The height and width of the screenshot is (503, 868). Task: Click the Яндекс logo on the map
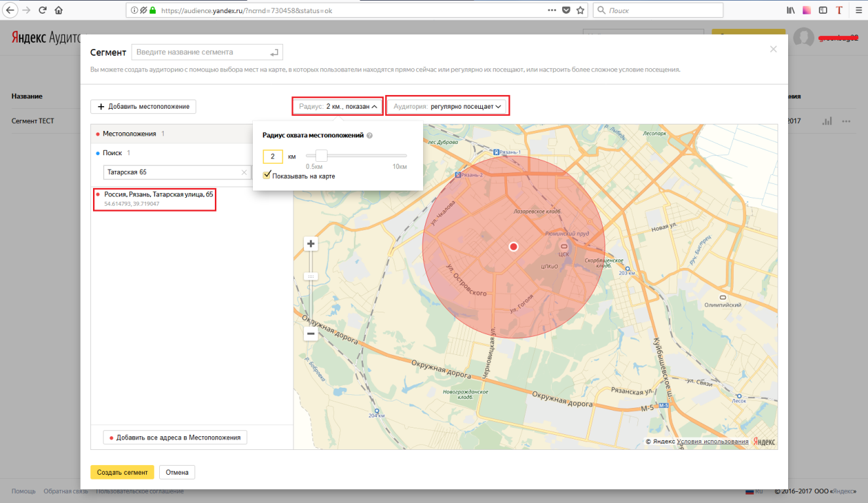(x=764, y=441)
